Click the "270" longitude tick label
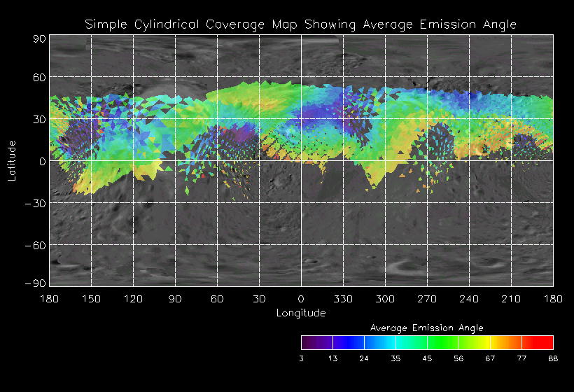574x392 pixels. pos(427,299)
